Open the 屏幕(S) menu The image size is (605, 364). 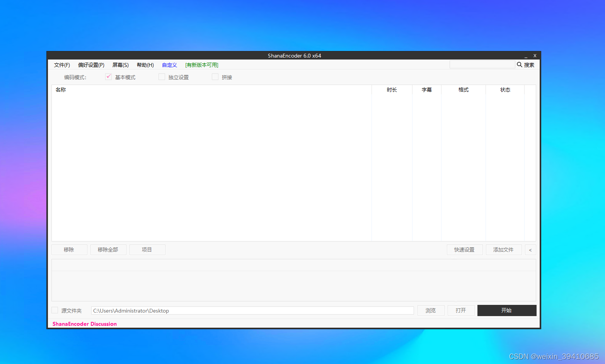pos(121,65)
